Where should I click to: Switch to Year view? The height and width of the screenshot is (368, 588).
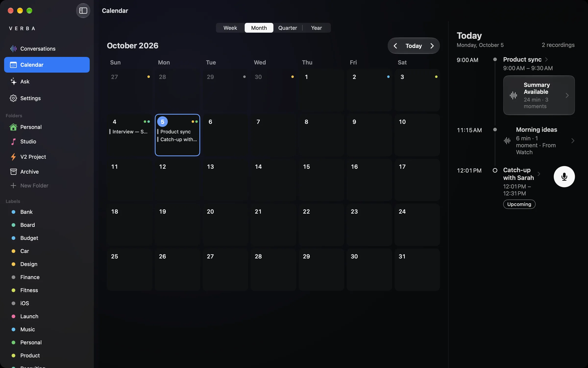[x=316, y=28]
